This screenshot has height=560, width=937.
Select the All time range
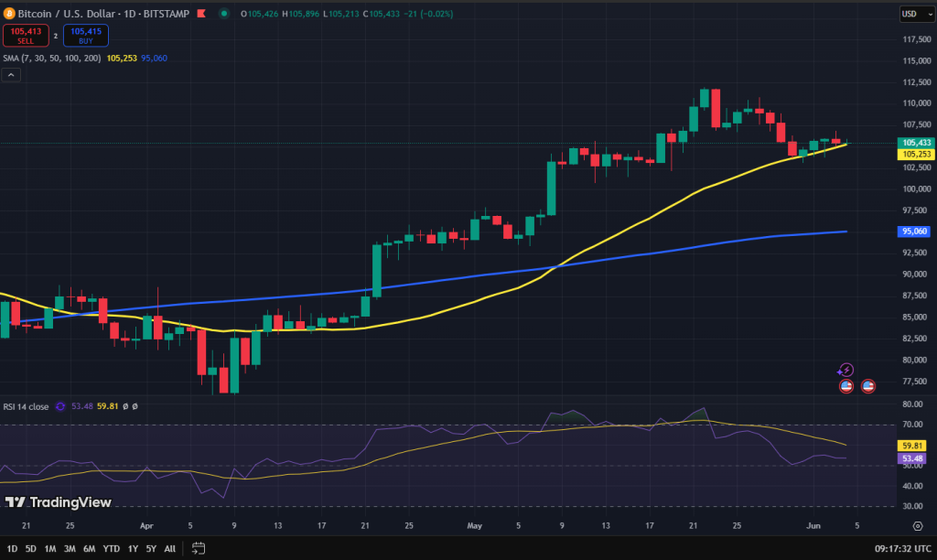coord(169,548)
